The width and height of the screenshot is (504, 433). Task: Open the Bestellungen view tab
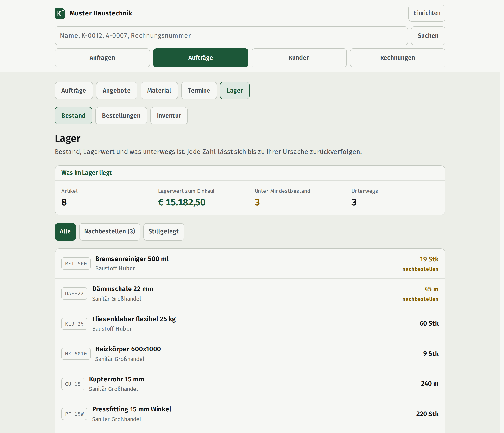121,116
